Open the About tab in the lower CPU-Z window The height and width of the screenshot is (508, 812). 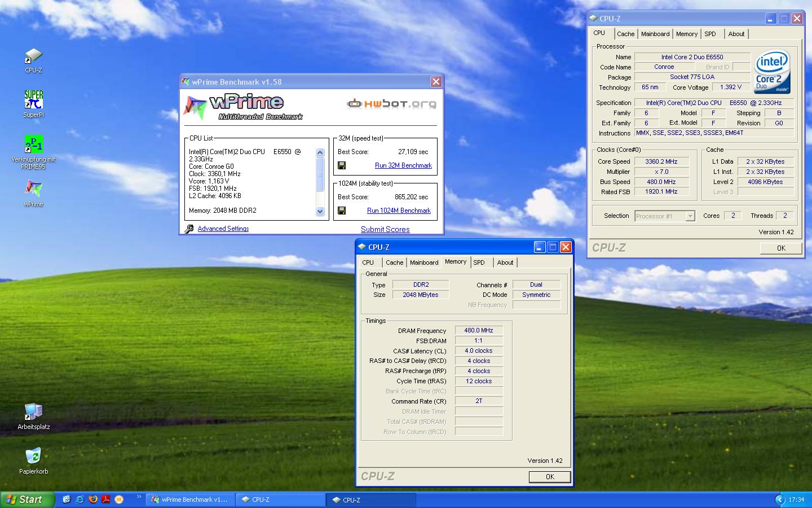(505, 262)
